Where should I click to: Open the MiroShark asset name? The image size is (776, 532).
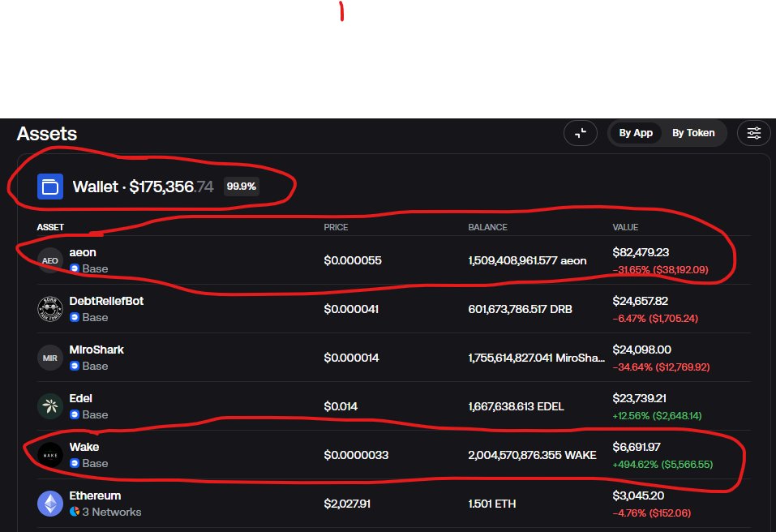tap(96, 350)
